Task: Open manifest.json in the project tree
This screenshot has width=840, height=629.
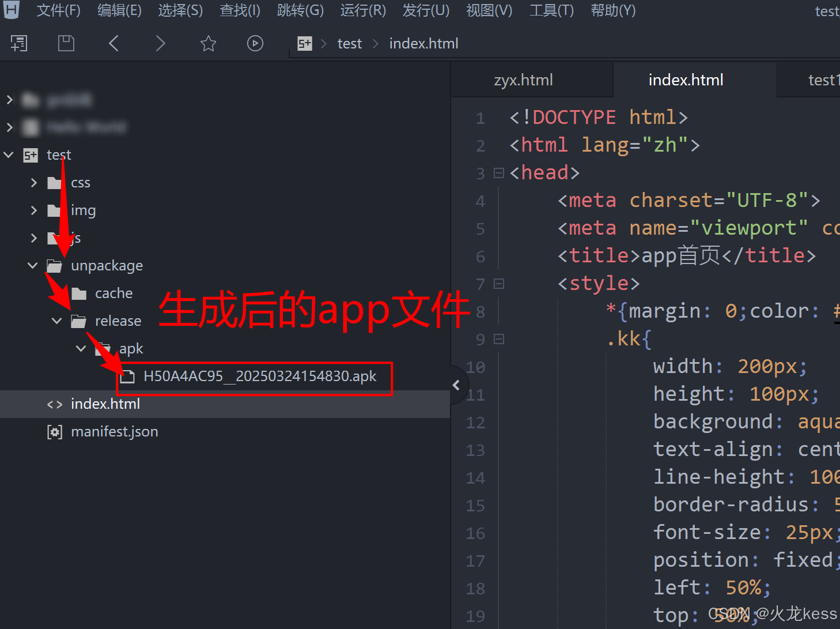Action: point(114,432)
